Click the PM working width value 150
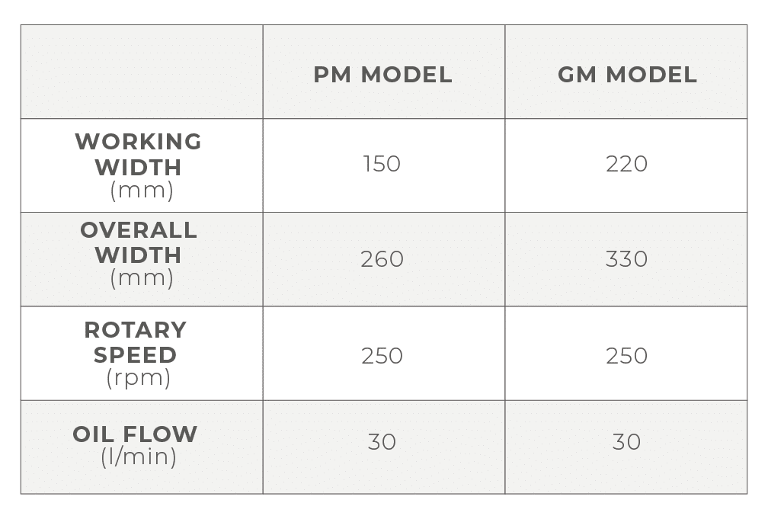768x532 pixels. pos(382,165)
